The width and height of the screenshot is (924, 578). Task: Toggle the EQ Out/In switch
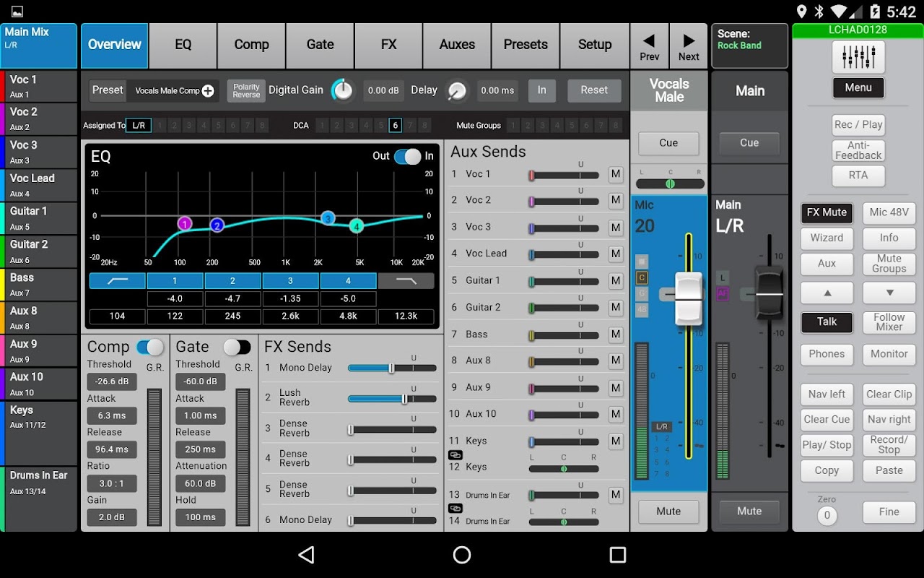click(408, 157)
